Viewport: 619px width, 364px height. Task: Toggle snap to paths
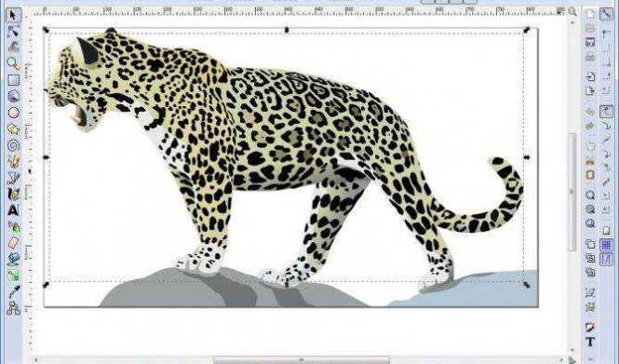[x=606, y=127]
